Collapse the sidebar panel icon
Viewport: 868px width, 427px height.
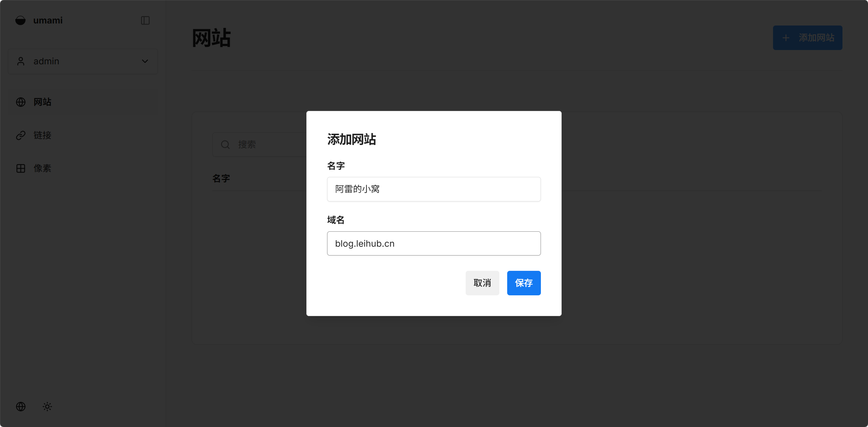(x=145, y=20)
